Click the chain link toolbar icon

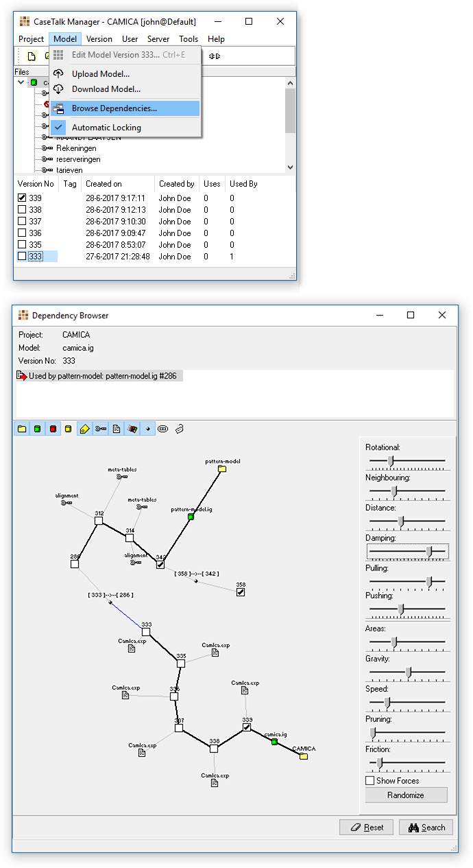[163, 429]
